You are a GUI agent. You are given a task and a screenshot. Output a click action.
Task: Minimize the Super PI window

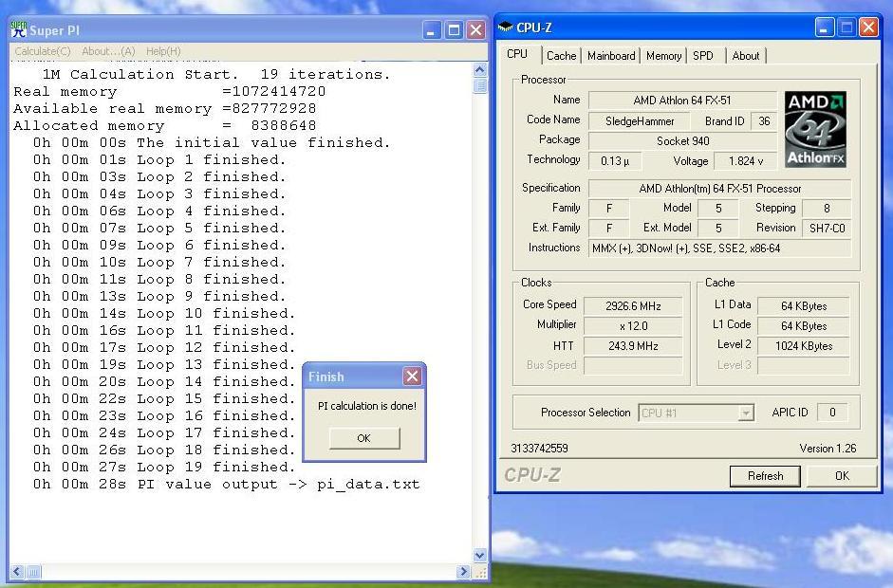click(432, 29)
